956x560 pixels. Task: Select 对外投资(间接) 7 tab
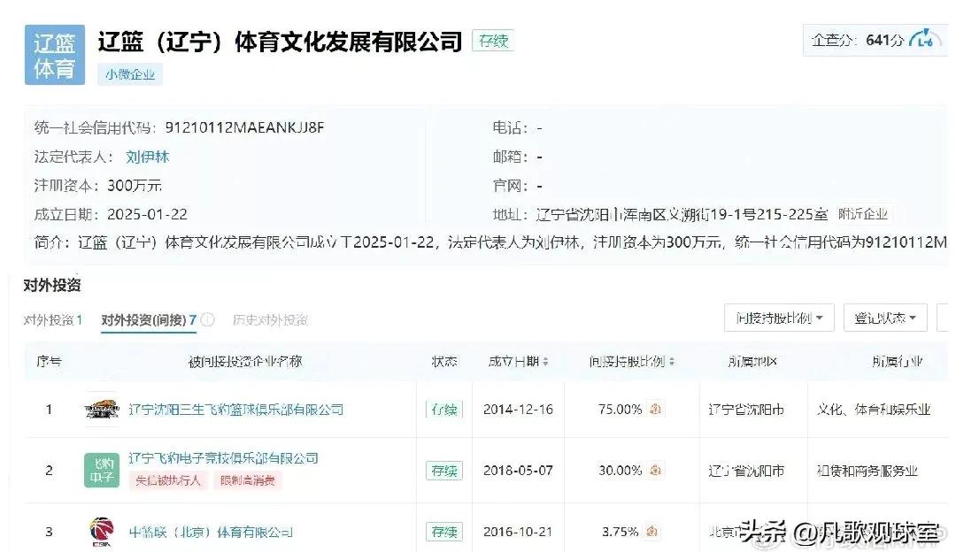coord(149,320)
